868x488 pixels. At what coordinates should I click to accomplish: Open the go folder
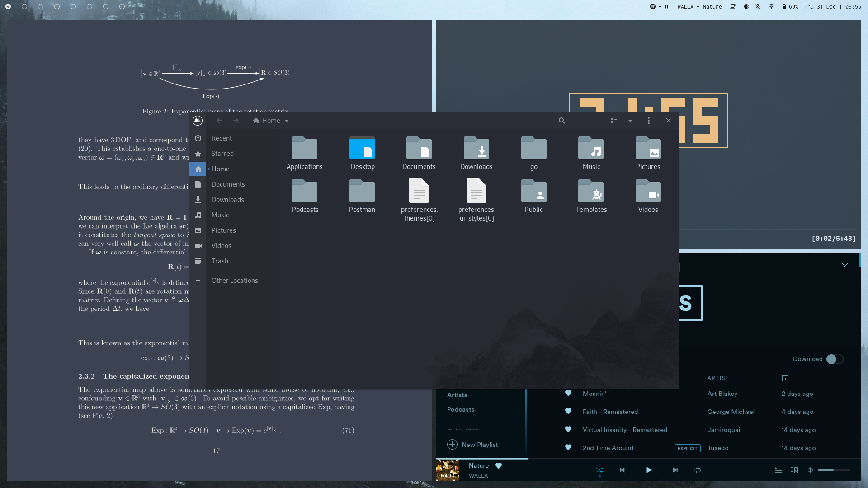tap(533, 153)
